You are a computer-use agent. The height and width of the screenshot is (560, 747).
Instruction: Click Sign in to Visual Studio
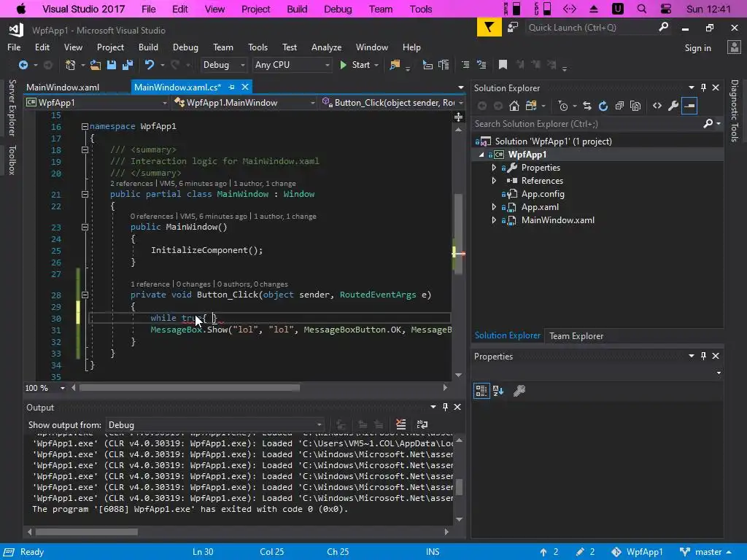pyautogui.click(x=697, y=48)
